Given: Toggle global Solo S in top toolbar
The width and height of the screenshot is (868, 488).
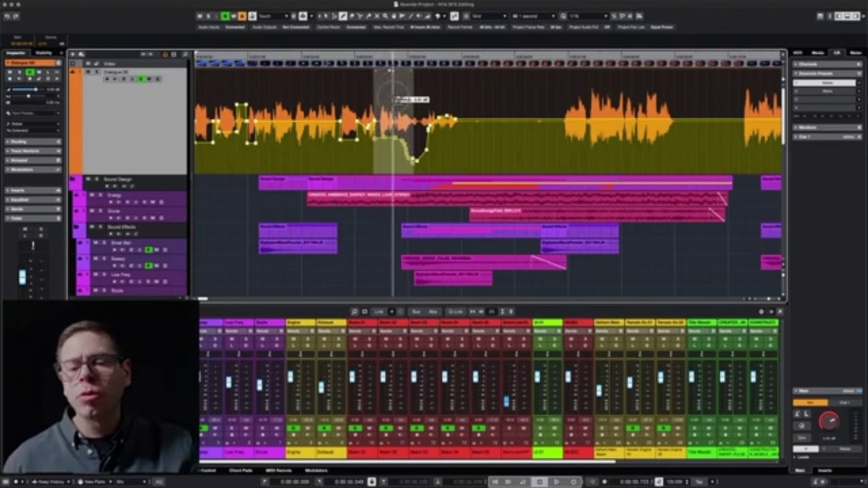Looking at the screenshot, I should coord(208,16).
